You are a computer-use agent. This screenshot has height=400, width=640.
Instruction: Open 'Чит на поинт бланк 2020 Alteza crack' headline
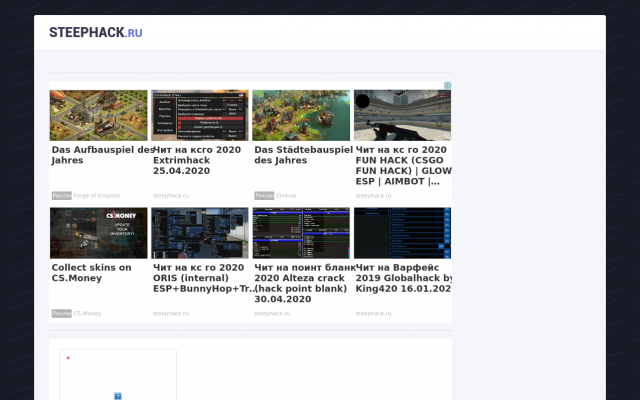click(305, 283)
